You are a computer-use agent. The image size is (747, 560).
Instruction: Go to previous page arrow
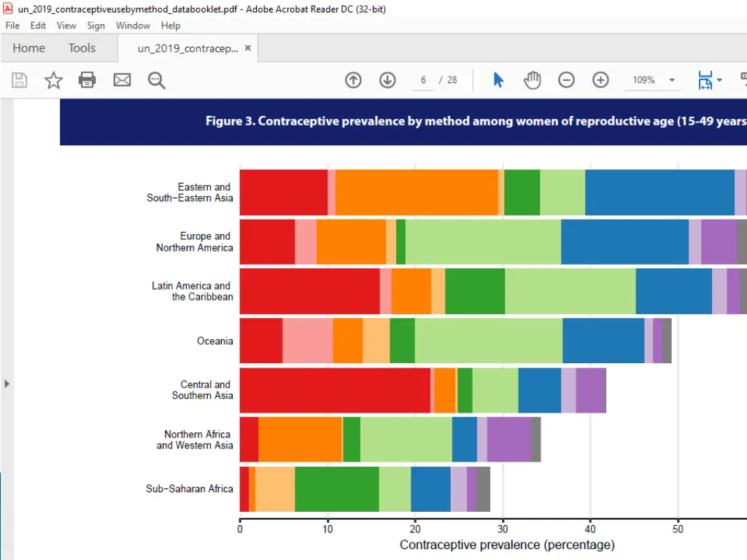(353, 80)
